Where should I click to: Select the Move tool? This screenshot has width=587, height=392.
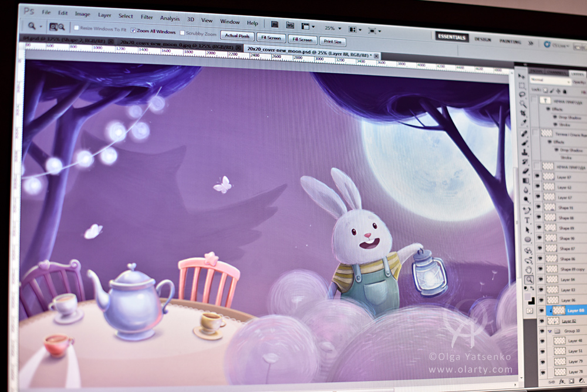click(x=521, y=76)
